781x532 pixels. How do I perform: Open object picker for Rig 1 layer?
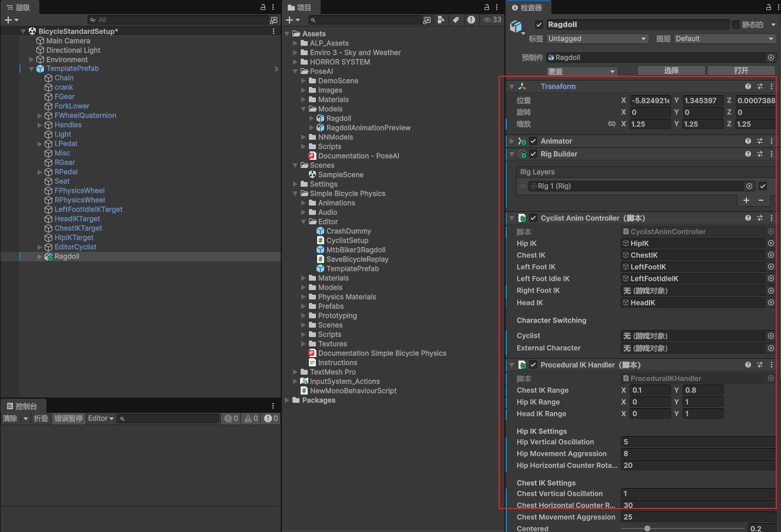pos(749,186)
